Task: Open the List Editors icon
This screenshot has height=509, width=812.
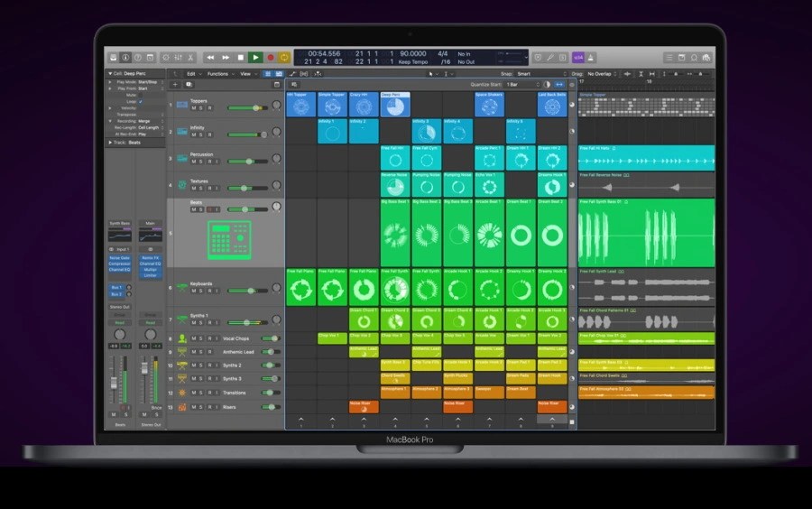Action: click(669, 58)
